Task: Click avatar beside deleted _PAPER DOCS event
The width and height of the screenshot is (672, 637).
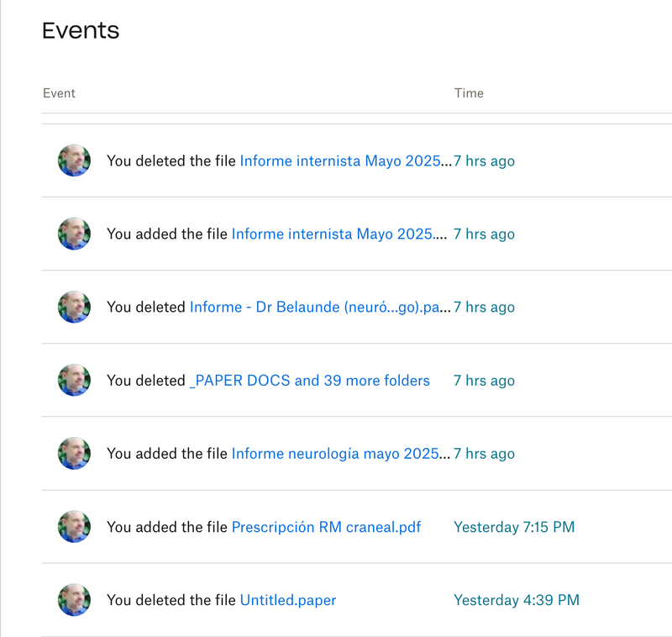Action: (74, 381)
